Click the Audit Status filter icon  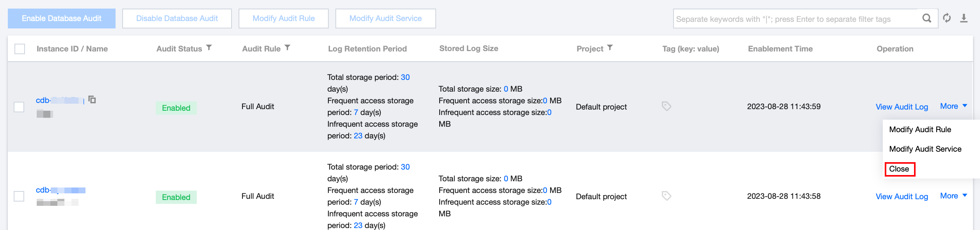point(209,48)
